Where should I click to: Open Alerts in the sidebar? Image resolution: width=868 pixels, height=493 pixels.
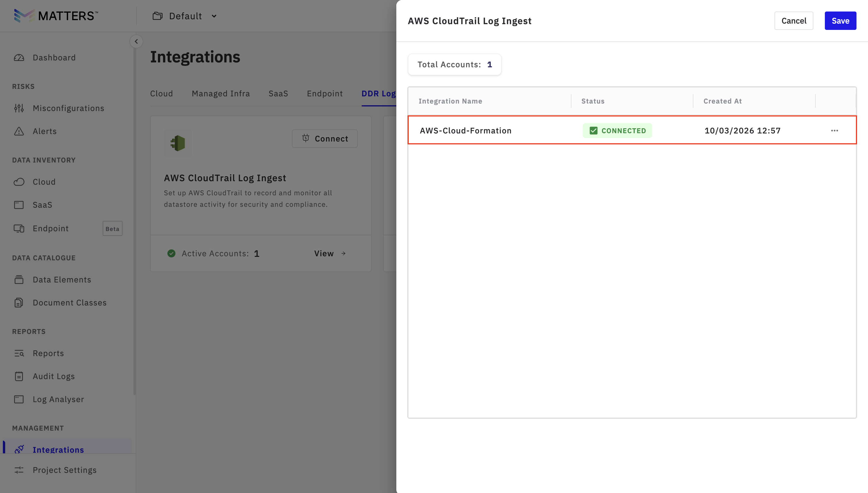[x=45, y=131]
